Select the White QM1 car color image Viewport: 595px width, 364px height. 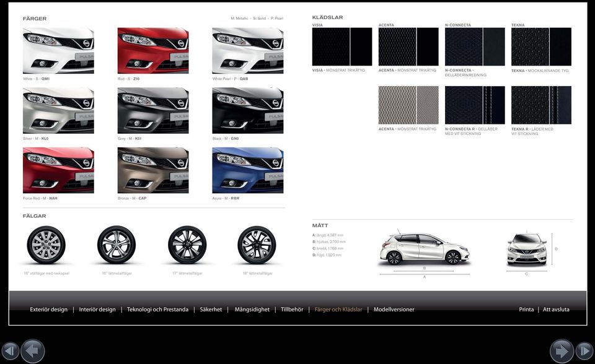pos(58,50)
